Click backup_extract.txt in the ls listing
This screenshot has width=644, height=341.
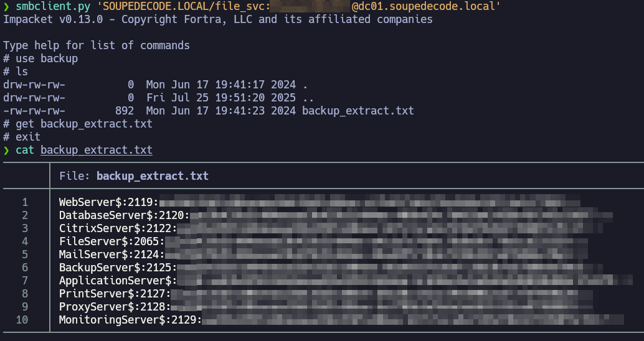click(x=358, y=111)
